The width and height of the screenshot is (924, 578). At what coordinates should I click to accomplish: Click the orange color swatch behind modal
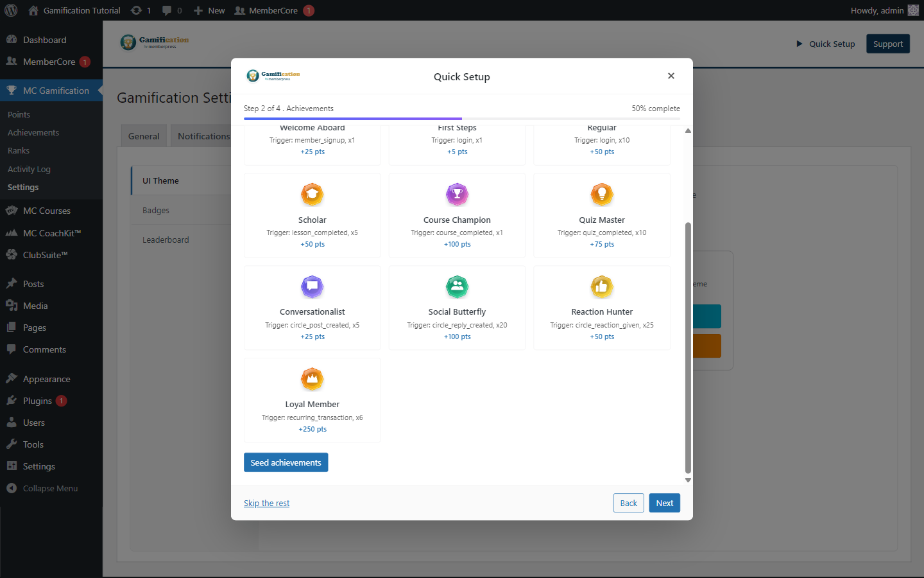707,346
